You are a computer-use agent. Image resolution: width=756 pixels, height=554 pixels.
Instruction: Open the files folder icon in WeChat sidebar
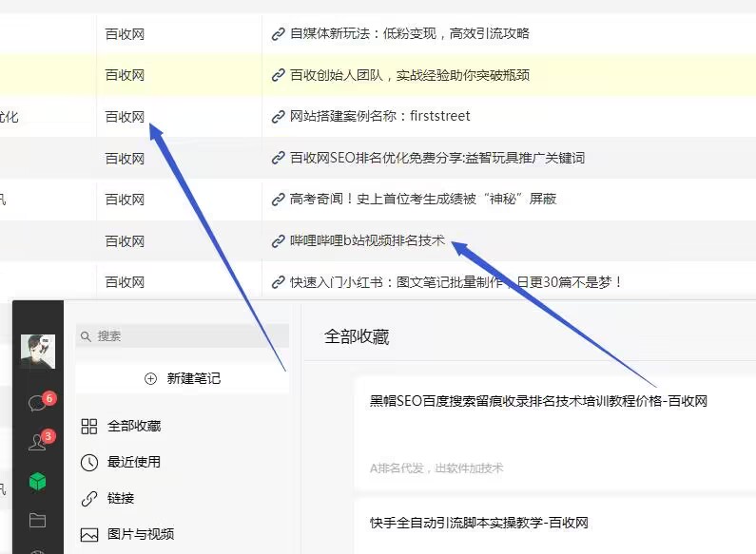[x=38, y=521]
